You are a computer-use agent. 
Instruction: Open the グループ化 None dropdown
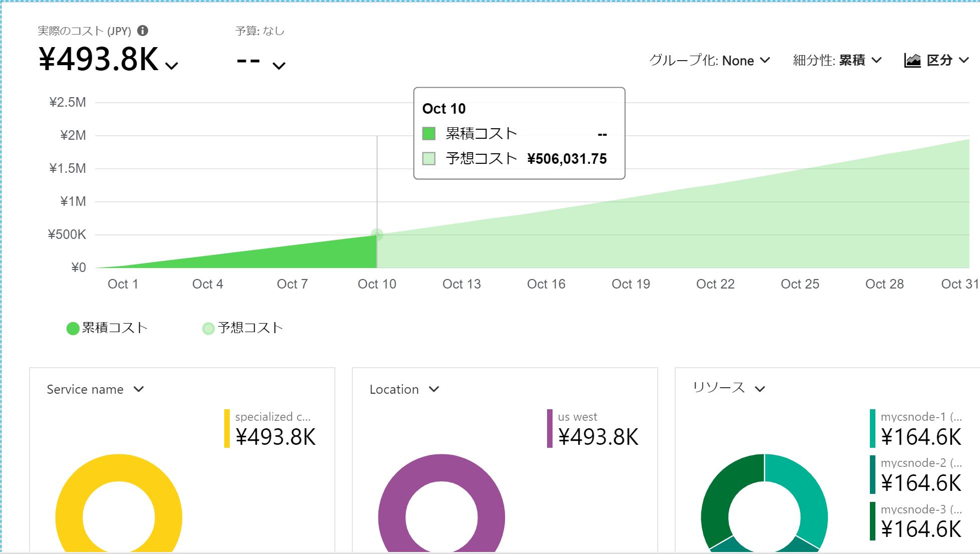coord(765,60)
